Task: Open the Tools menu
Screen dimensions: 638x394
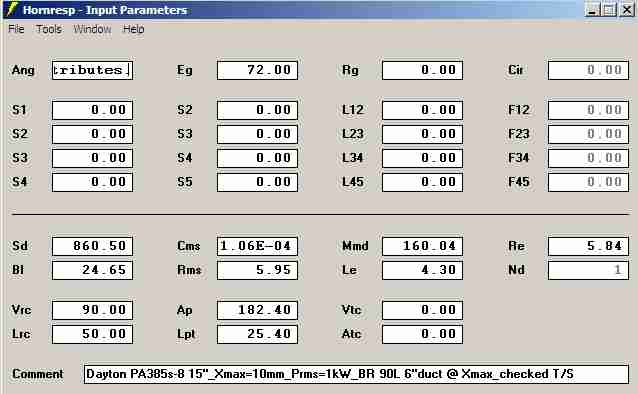Action: [x=49, y=29]
